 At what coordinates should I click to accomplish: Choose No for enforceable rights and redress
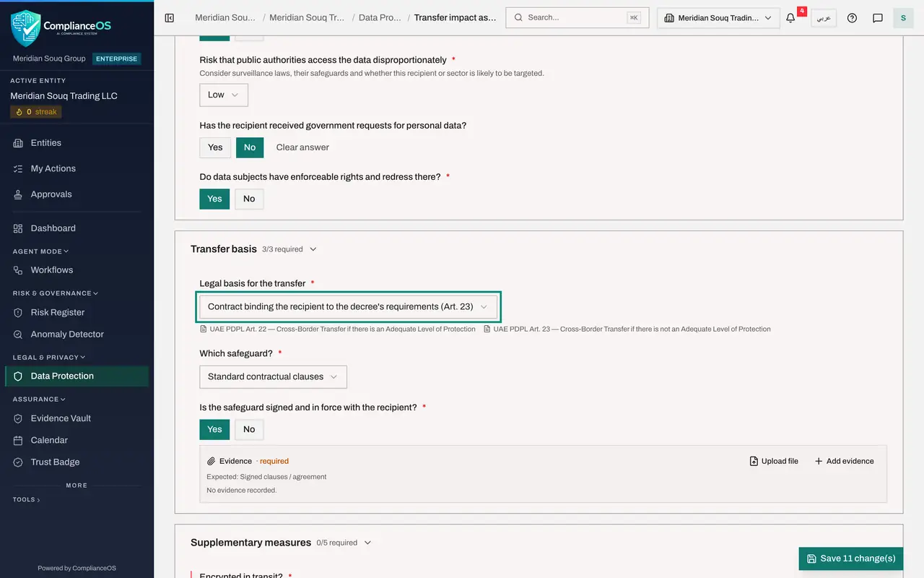(x=249, y=199)
